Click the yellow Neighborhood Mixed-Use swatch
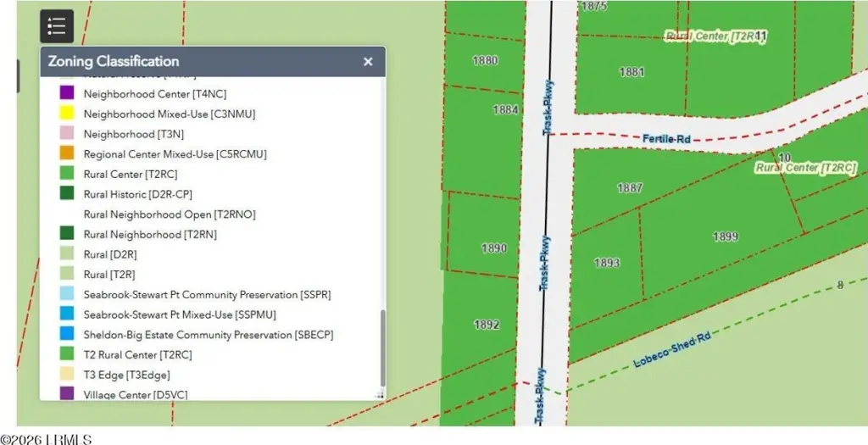868x445 pixels. point(67,113)
